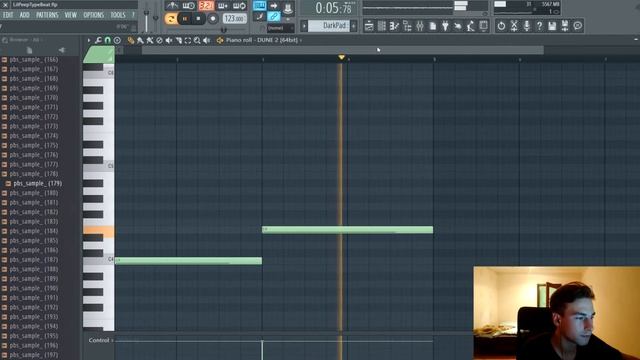
Task: Open the Playlist view
Action: click(369, 26)
